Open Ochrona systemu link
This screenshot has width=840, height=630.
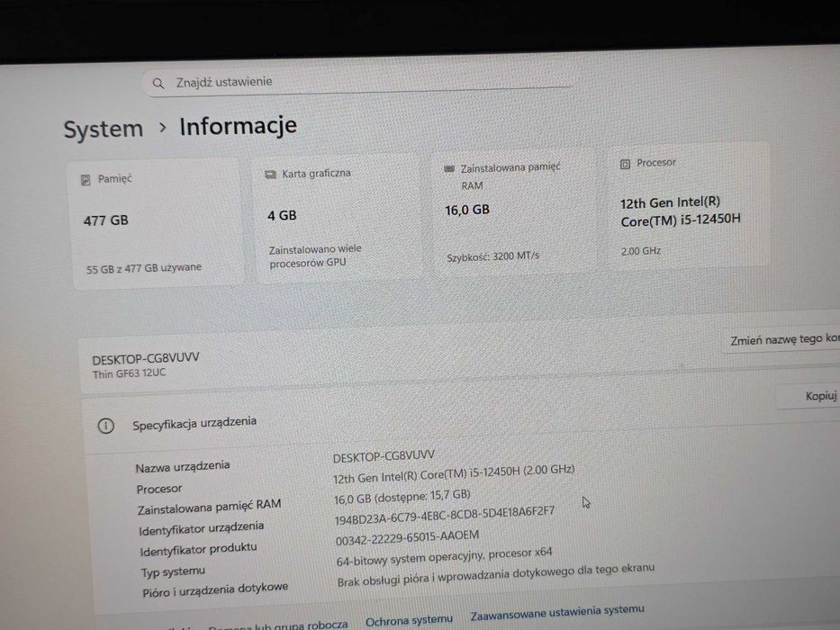click(x=409, y=620)
